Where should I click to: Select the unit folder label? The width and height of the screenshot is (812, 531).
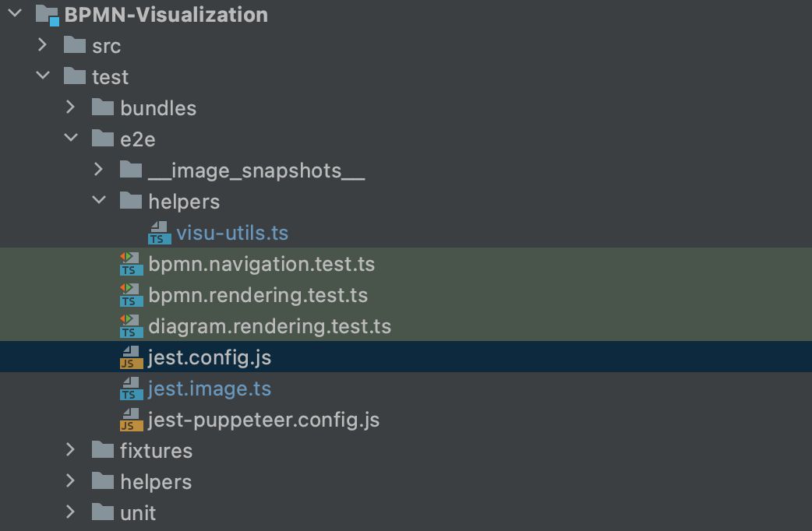(138, 513)
